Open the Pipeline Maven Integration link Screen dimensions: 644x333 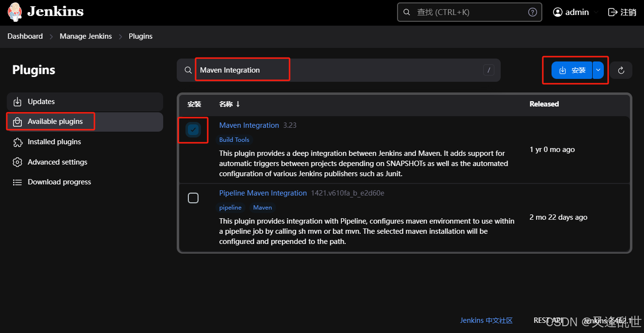263,193
